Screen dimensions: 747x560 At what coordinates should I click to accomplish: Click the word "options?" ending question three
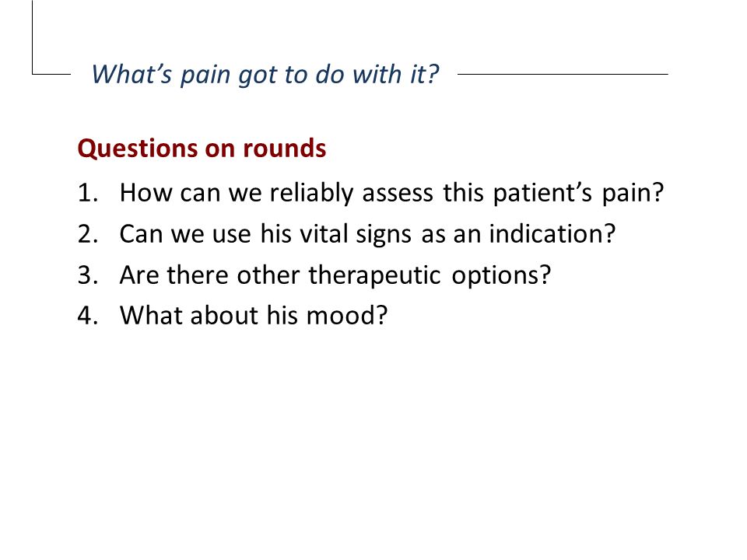pos(501,275)
